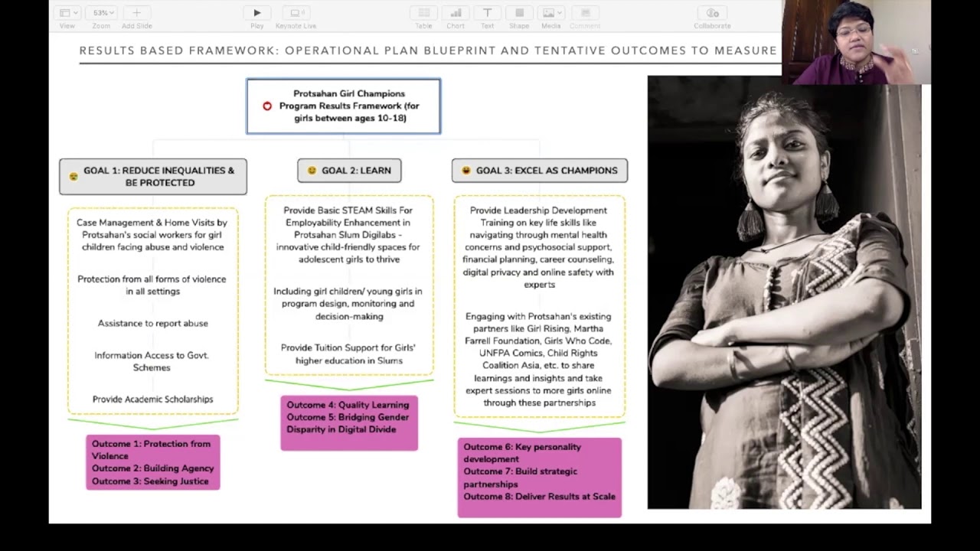This screenshot has width=980, height=551.
Task: Select 'Outcome 5: Bridging Gender Disparity' line
Action: tap(348, 423)
